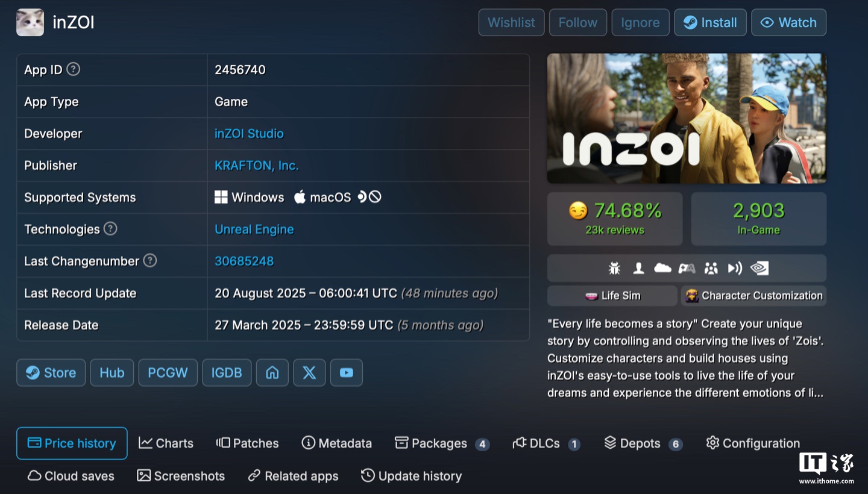This screenshot has width=868, height=494.
Task: Expand the App ID help tooltip
Action: pyautogui.click(x=72, y=69)
